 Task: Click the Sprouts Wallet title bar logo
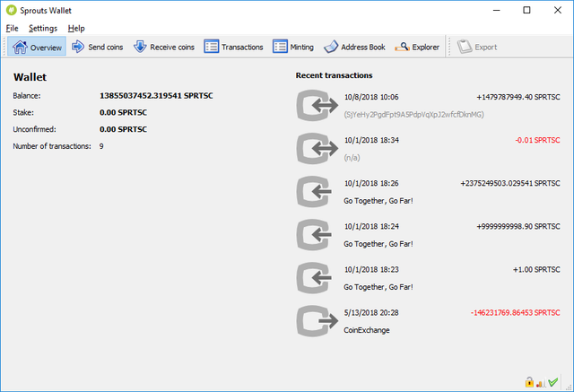pyautogui.click(x=12, y=10)
